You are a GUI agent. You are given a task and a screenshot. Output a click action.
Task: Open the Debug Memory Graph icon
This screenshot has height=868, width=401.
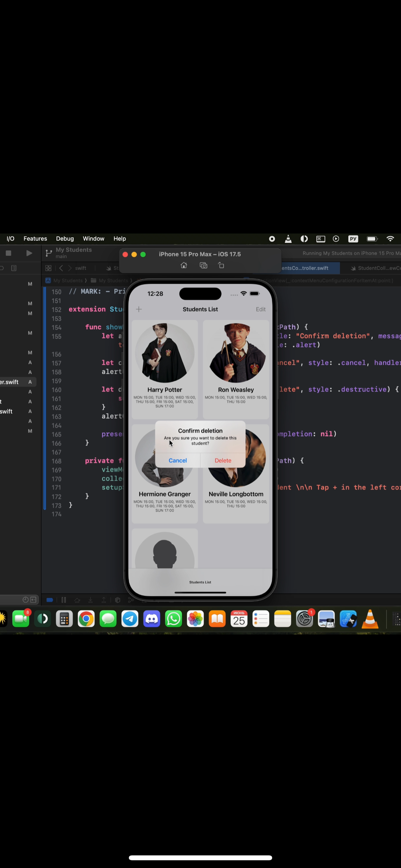coord(131,600)
